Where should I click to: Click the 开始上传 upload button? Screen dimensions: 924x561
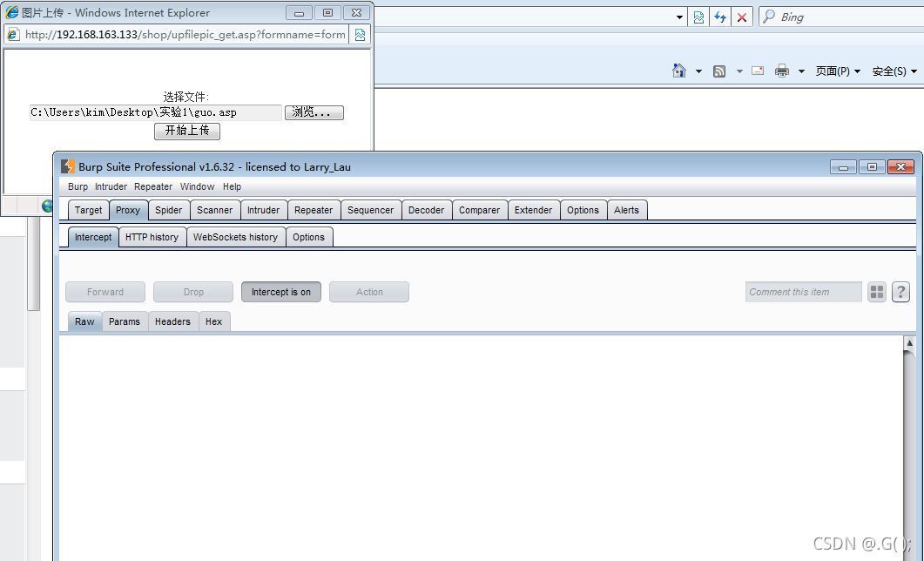pyautogui.click(x=187, y=131)
